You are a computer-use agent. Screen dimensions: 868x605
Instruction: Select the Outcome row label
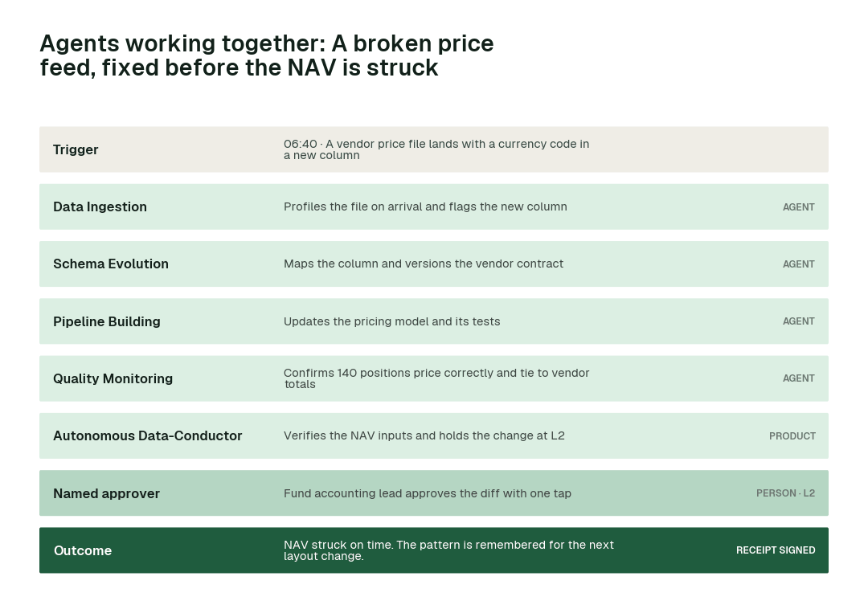tap(83, 550)
